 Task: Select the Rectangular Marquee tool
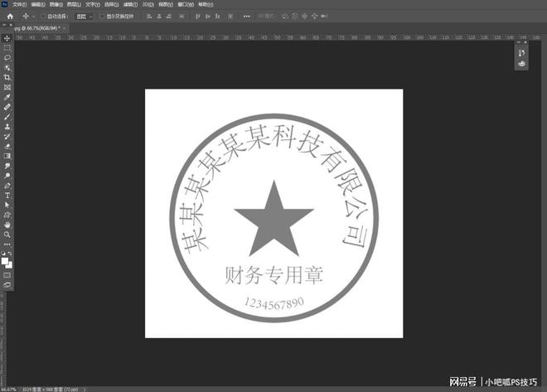click(7, 48)
